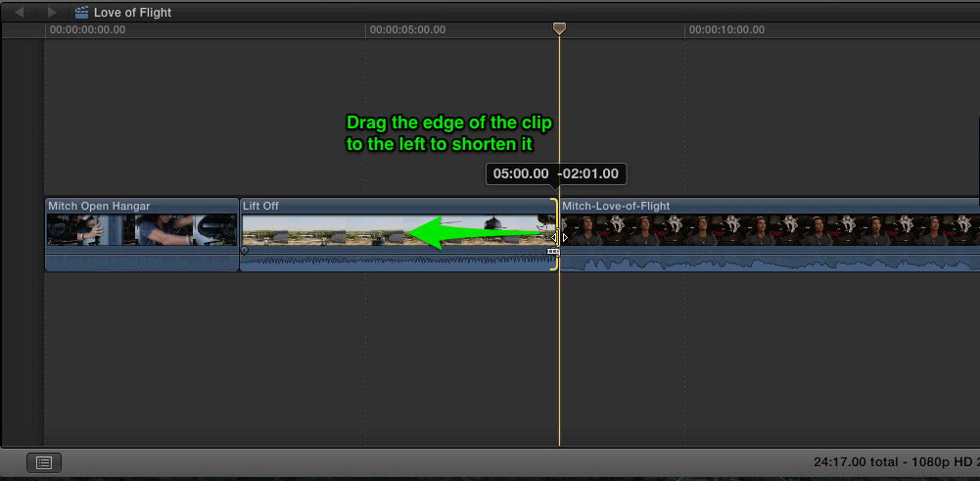Click the 00:00:10:00.00 ruler timecode
This screenshot has width=980, height=481.
point(726,29)
